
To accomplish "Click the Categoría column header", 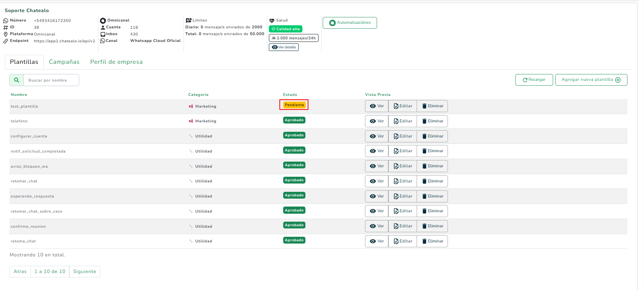I will click(x=198, y=95).
